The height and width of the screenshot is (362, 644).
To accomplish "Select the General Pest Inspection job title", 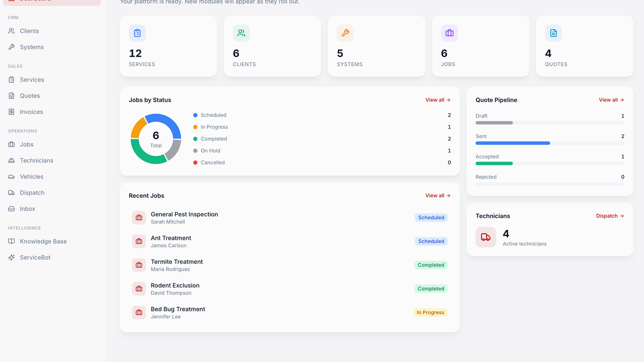I will click(x=185, y=214).
